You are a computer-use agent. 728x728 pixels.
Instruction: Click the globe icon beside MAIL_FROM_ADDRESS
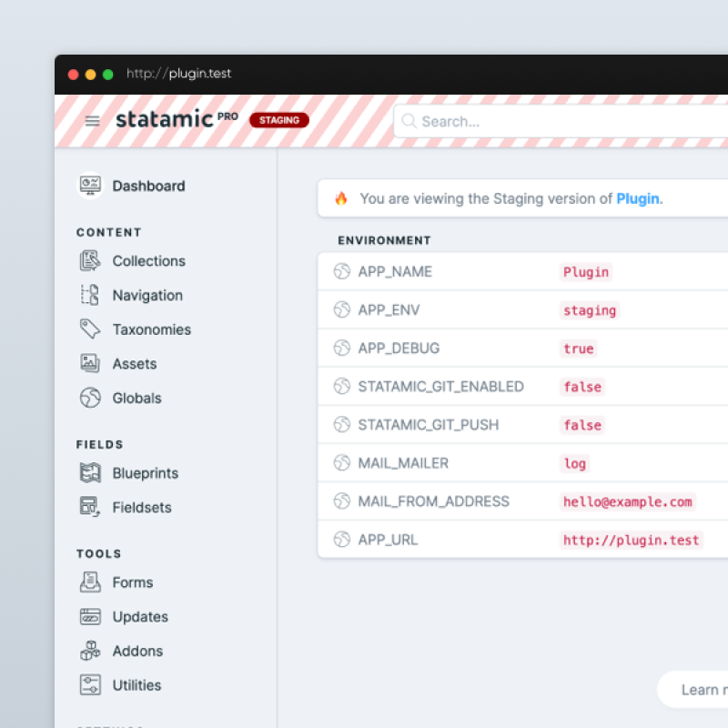click(x=342, y=501)
